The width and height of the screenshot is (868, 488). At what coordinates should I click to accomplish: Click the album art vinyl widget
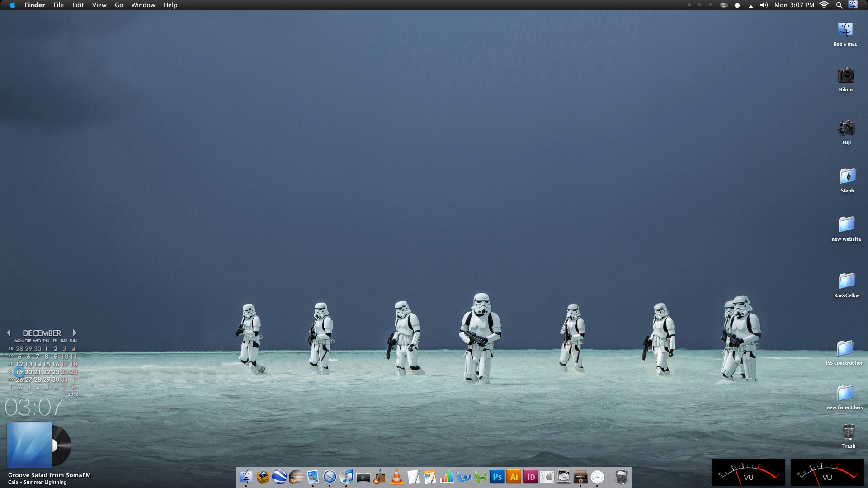pyautogui.click(x=39, y=446)
